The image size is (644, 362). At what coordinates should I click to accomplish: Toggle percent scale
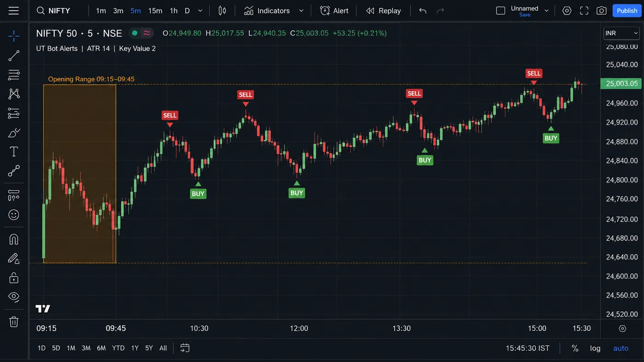575,348
